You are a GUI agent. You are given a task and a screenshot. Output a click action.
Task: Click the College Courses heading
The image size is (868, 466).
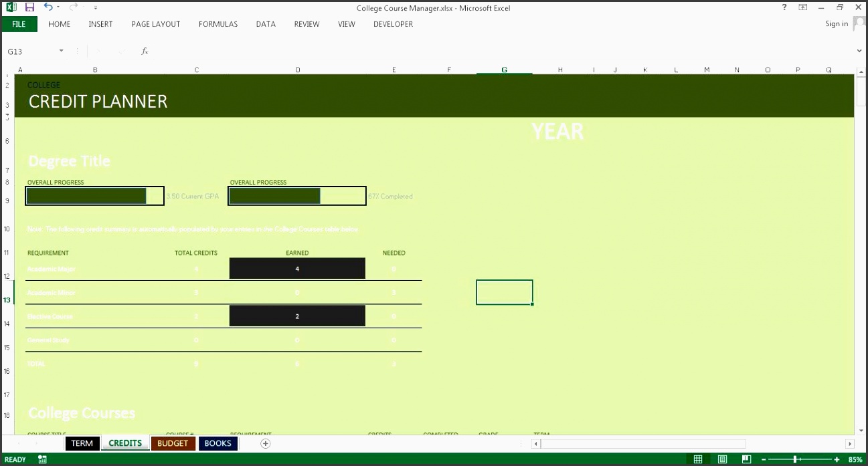[x=82, y=413]
